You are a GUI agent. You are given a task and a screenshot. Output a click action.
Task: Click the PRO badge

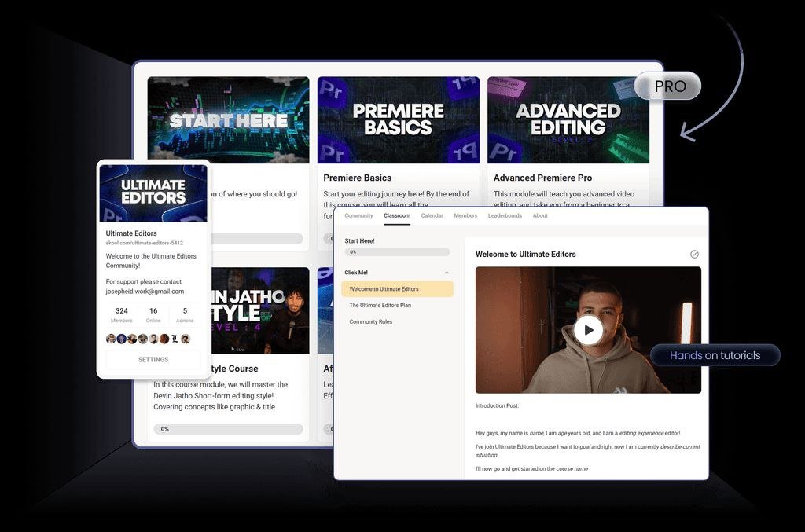pyautogui.click(x=667, y=86)
